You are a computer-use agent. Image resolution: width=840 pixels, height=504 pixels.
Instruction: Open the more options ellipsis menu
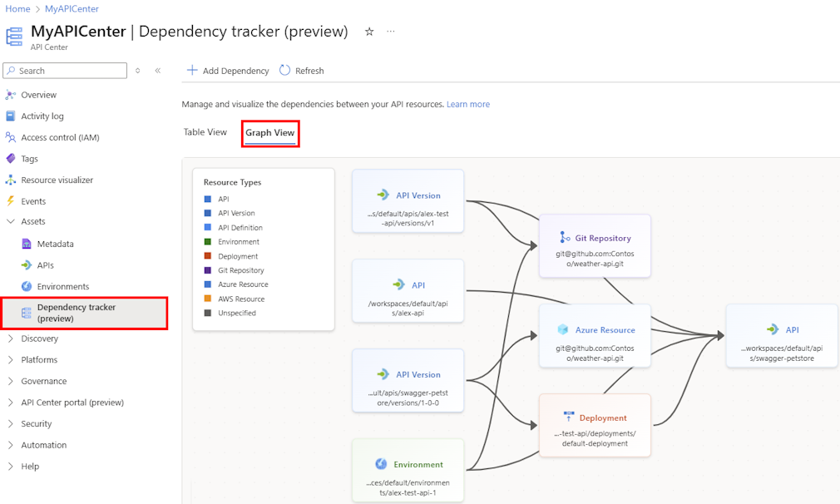pyautogui.click(x=391, y=31)
